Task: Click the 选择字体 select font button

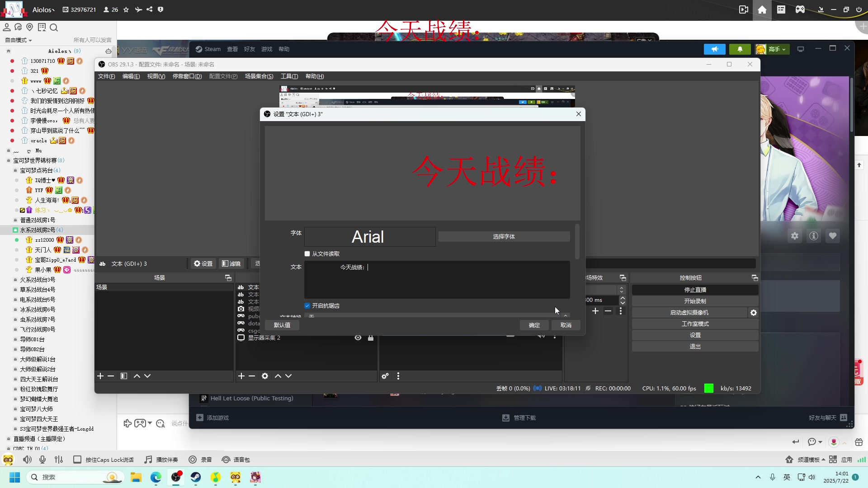Action: point(504,237)
